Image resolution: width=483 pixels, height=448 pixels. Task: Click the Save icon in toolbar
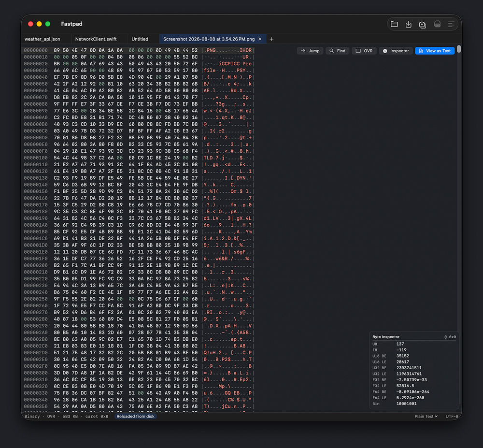click(x=409, y=24)
